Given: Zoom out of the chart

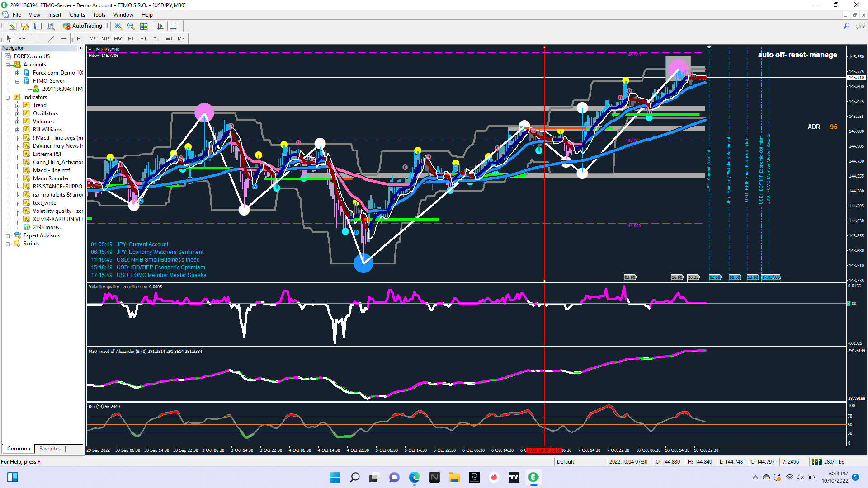Looking at the screenshot, I should pyautogui.click(x=131, y=26).
